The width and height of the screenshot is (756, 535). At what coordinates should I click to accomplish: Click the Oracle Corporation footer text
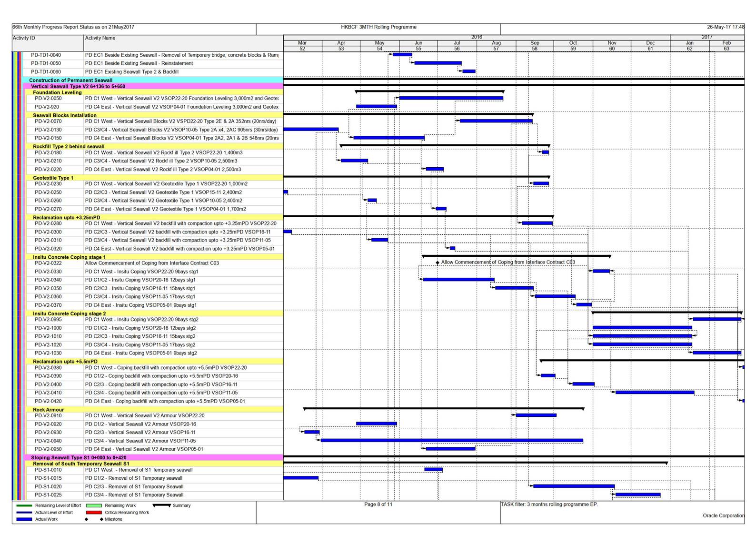pyautogui.click(x=724, y=515)
